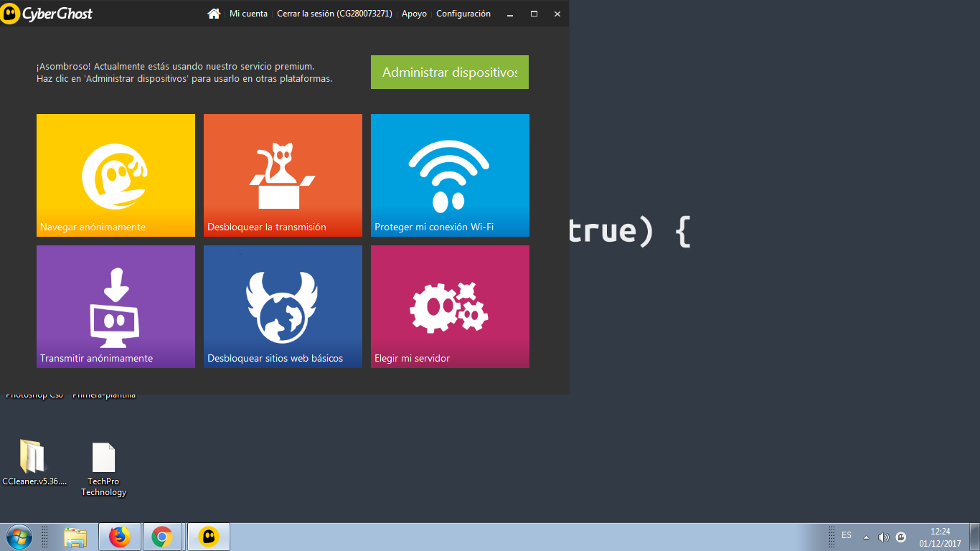Open the Apoyo menu item
Image resolution: width=980 pixels, height=551 pixels.
pos(414,14)
